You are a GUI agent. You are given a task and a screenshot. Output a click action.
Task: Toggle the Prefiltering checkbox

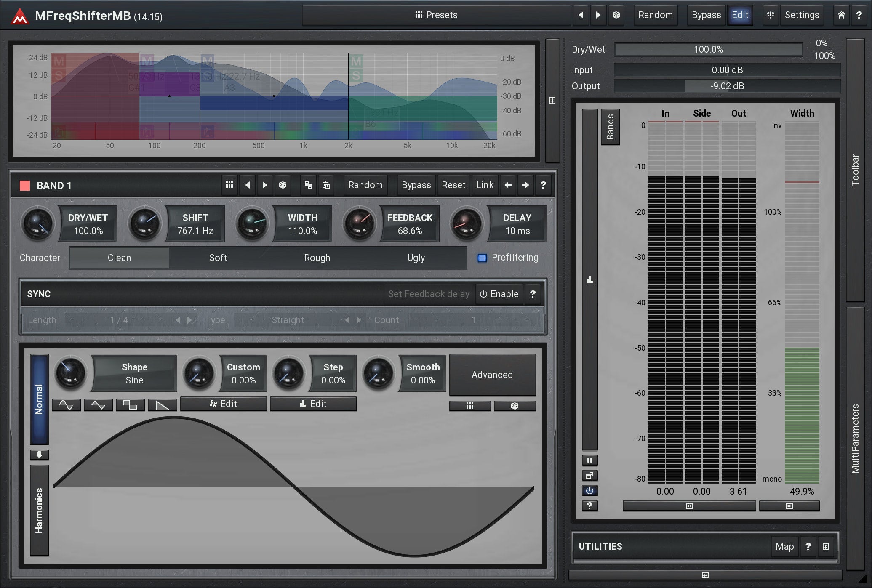[482, 258]
